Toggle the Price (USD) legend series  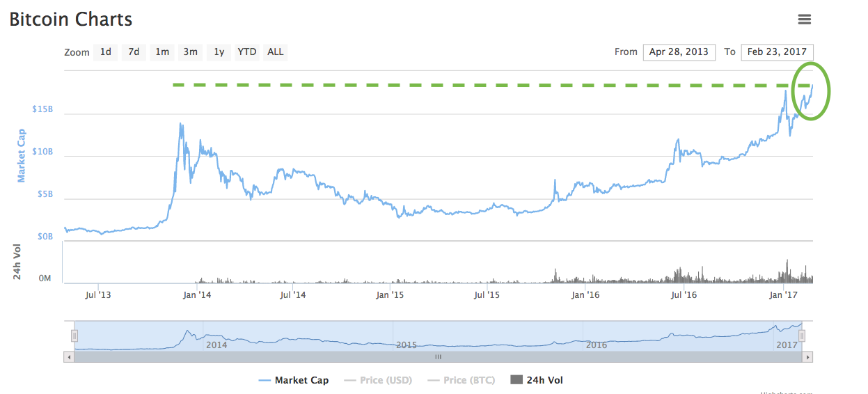378,380
